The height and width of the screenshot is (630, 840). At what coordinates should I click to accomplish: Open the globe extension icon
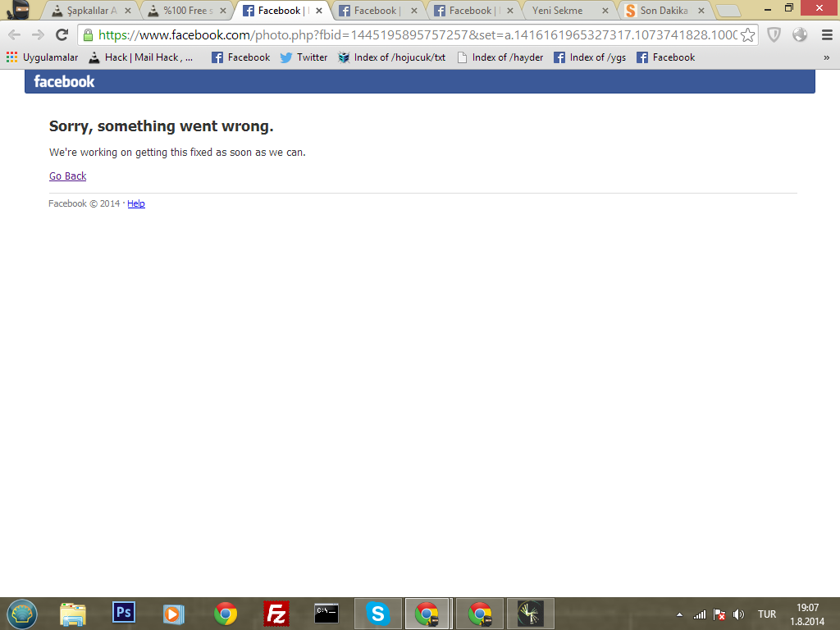click(x=800, y=34)
